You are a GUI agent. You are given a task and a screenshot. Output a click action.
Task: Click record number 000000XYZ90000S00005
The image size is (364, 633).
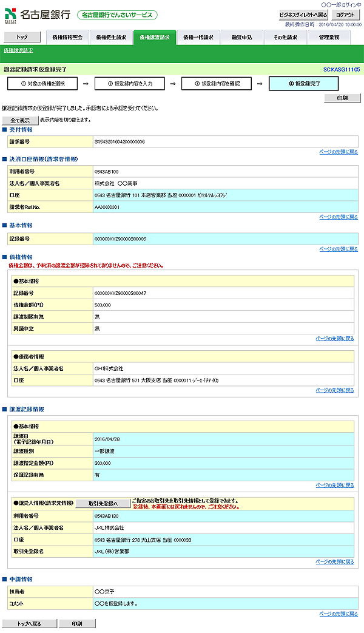click(x=120, y=239)
